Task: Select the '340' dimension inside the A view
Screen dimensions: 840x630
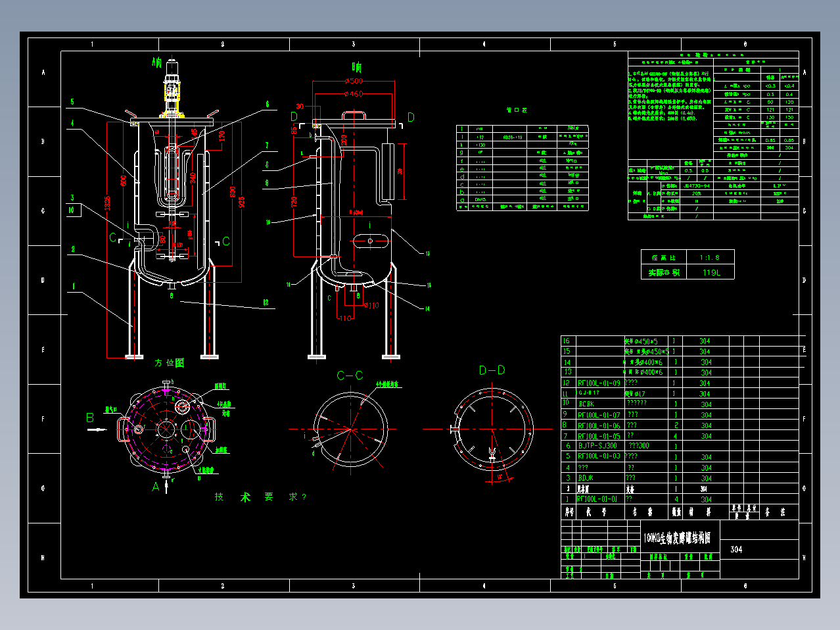Action: click(x=193, y=178)
